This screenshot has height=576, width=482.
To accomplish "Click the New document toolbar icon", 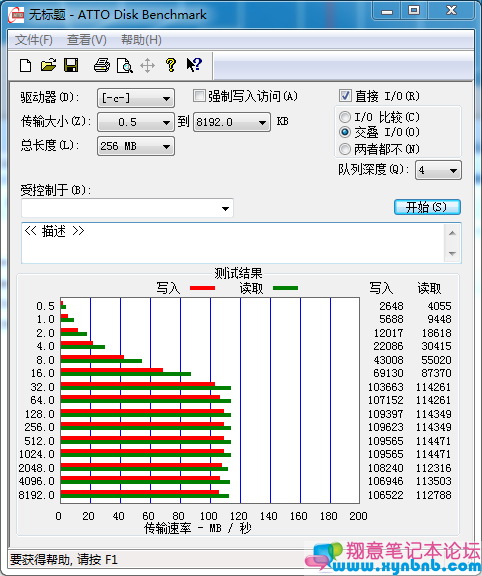I will pyautogui.click(x=25, y=66).
